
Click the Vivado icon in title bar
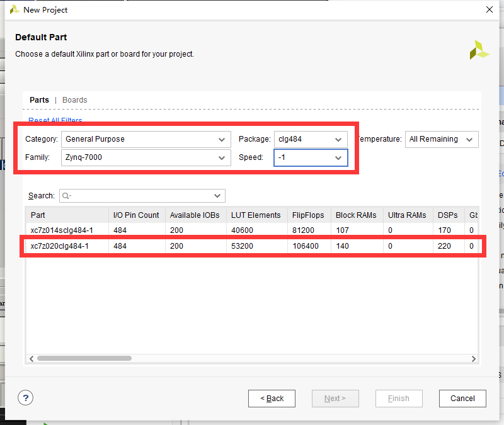coord(14,9)
